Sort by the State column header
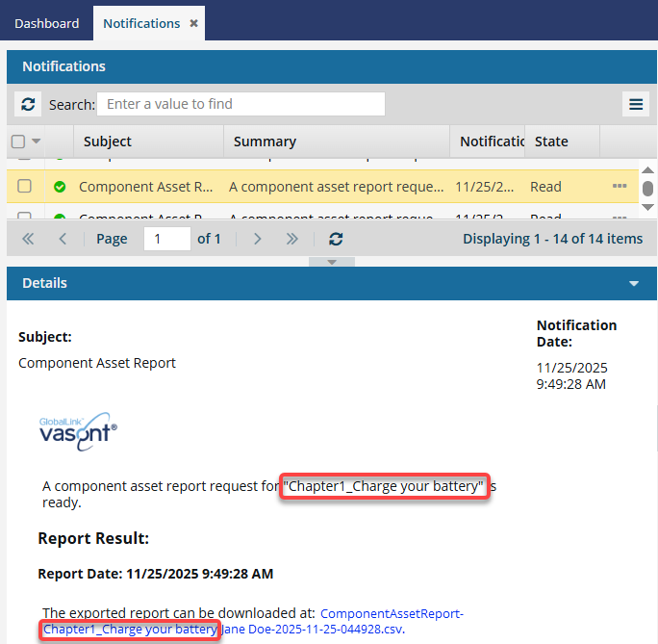 tap(551, 142)
